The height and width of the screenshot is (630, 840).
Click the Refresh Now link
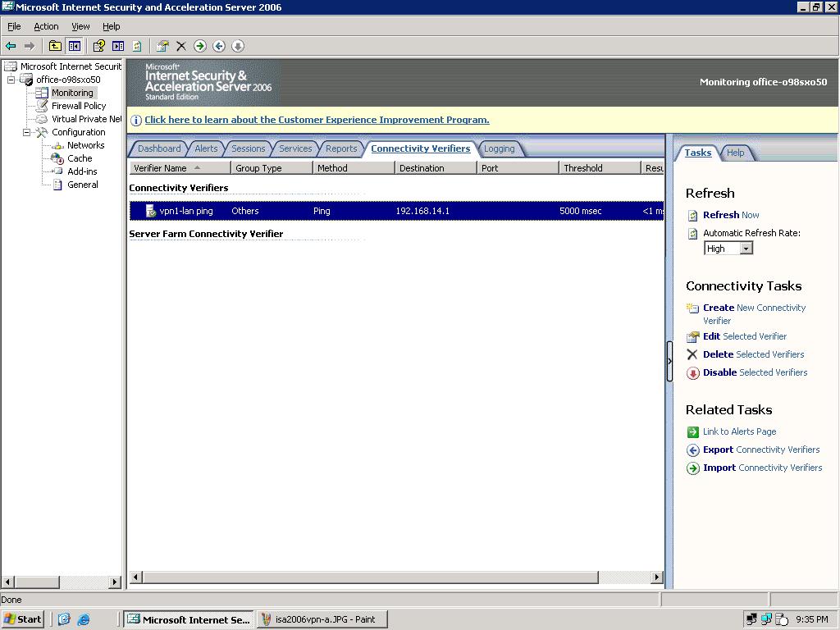[731, 216]
